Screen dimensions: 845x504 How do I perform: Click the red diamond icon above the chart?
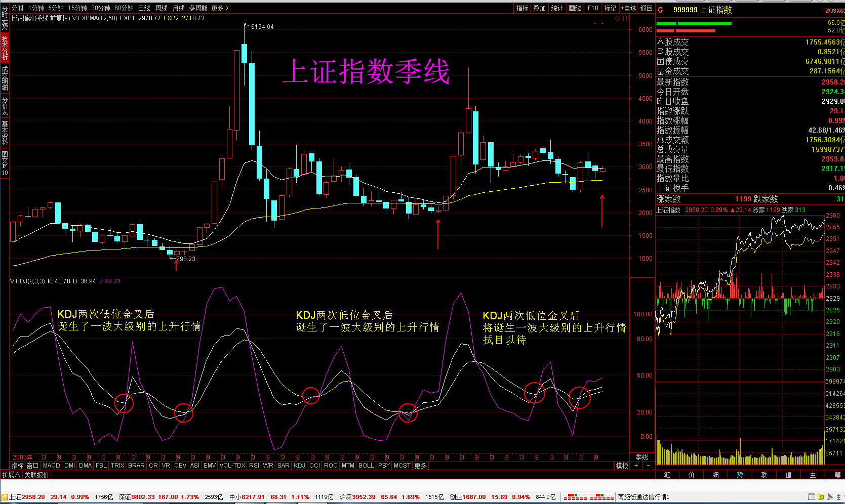(618, 18)
